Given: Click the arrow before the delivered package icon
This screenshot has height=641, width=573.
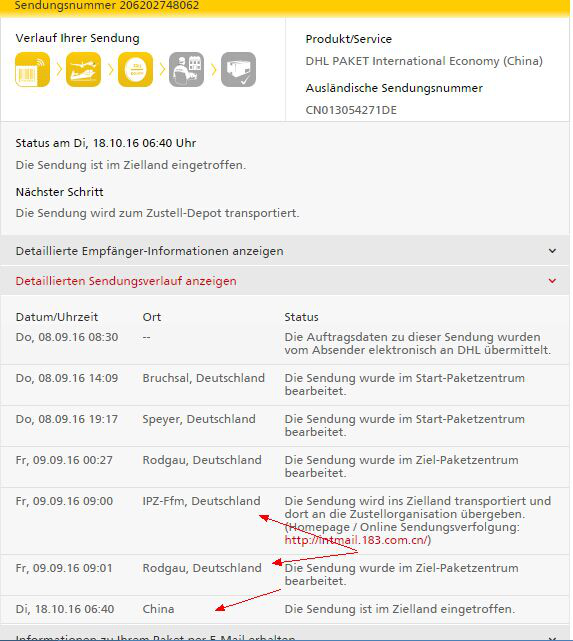Looking at the screenshot, I should click(x=213, y=69).
